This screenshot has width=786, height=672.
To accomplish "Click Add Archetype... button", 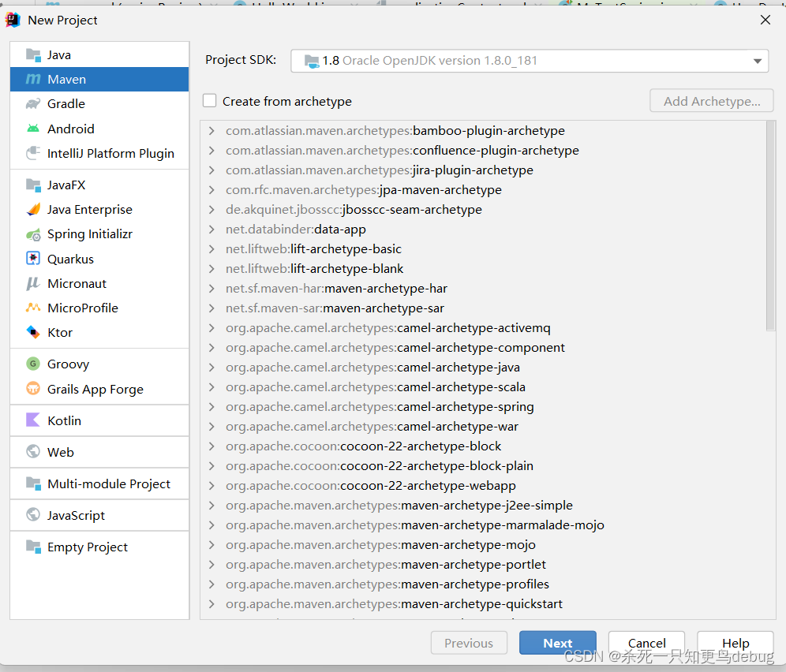I will (x=712, y=101).
